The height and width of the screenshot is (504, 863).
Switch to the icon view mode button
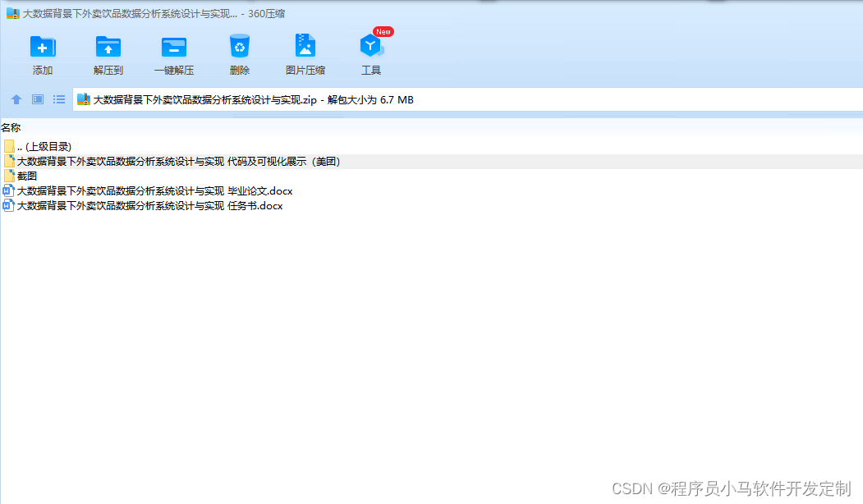[38, 99]
